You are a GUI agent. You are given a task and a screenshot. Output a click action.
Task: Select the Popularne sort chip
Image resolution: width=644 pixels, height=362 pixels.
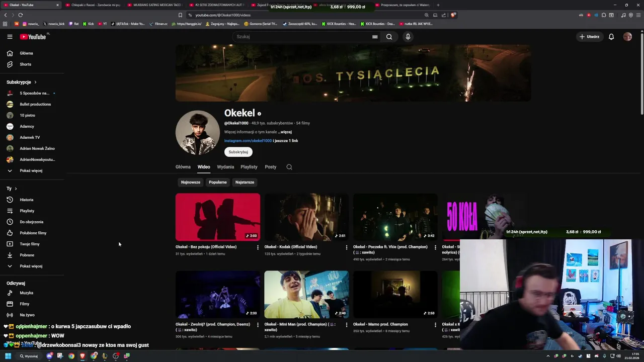(x=218, y=182)
